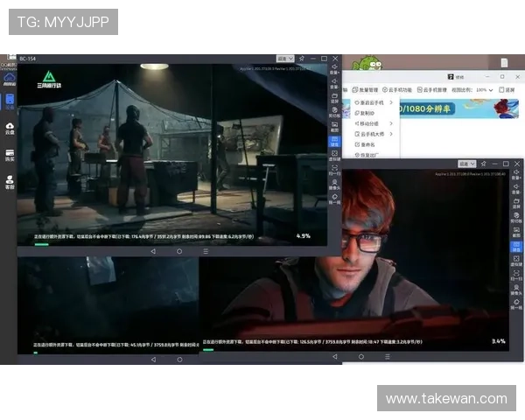This screenshot has width=525, height=420.
Task: Choose 重命名 in the context menu
Action: point(366,145)
